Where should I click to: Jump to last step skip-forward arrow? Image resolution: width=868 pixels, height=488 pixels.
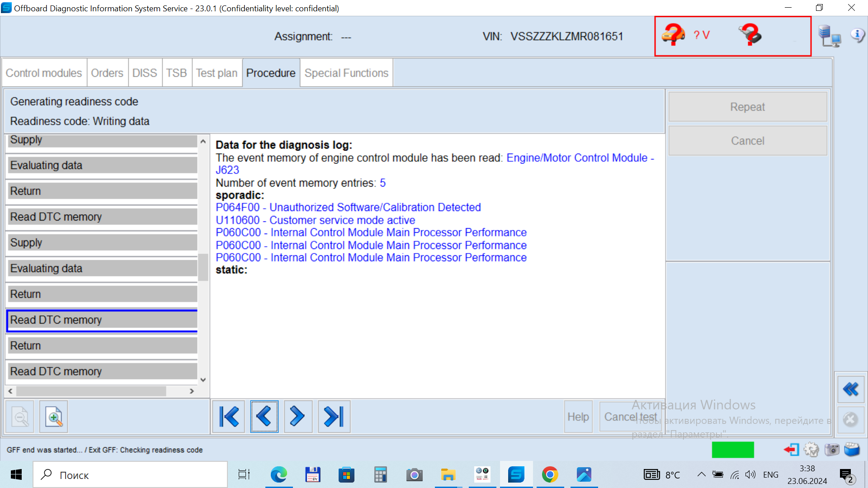click(334, 417)
